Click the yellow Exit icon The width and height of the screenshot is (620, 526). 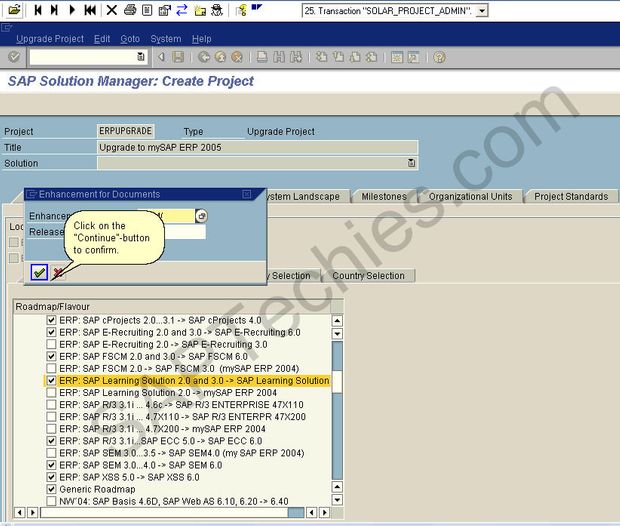(x=220, y=57)
